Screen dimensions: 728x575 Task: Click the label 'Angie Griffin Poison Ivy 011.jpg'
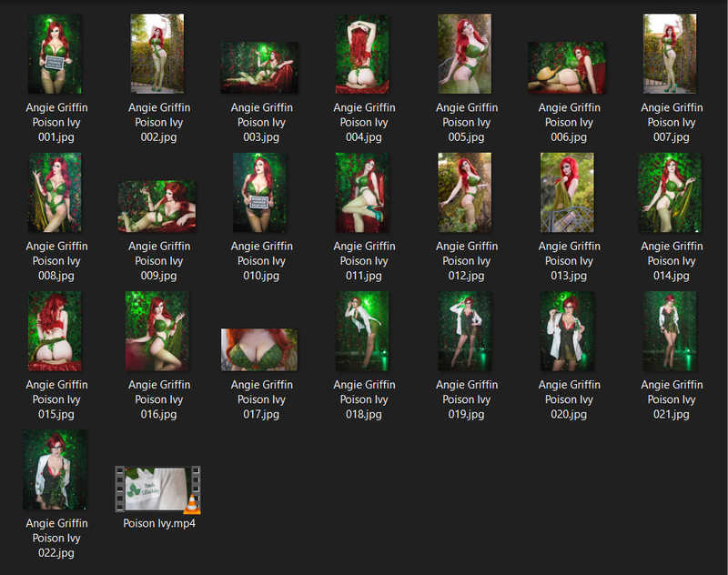[365, 261]
